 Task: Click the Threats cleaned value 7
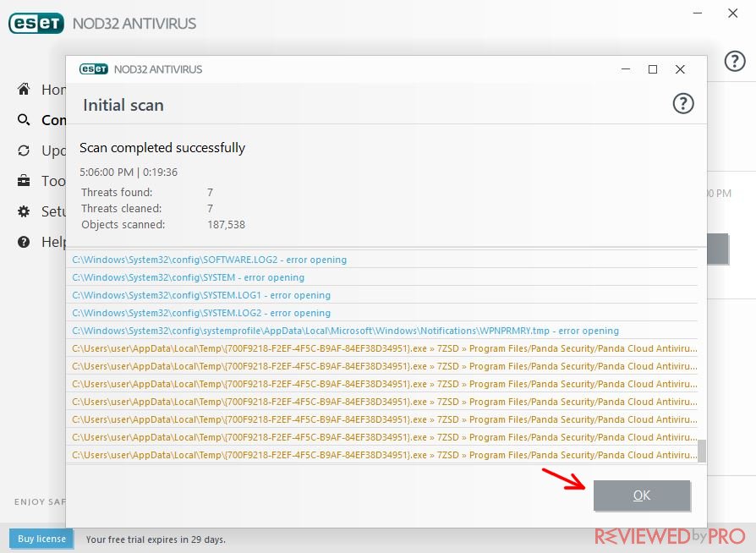211,208
